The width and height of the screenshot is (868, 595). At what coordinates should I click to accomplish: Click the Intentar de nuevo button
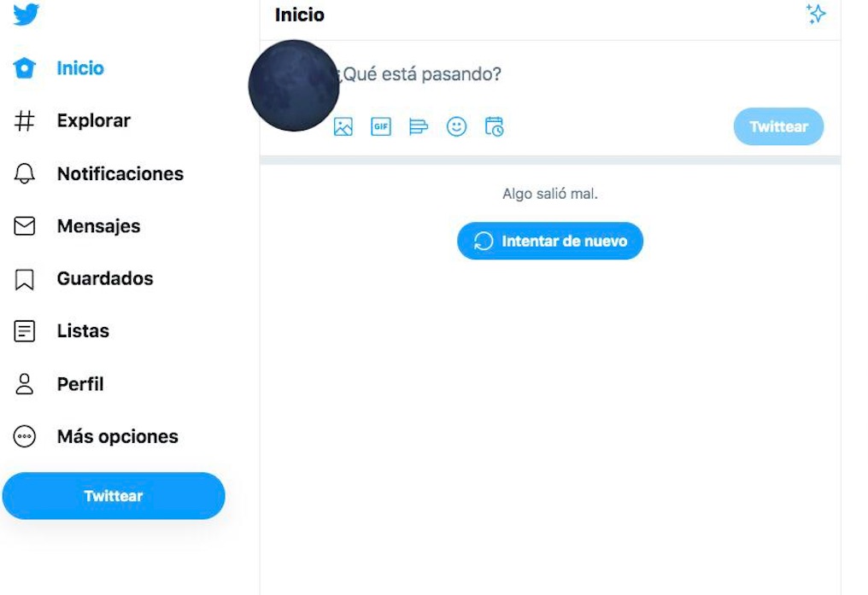pos(549,241)
